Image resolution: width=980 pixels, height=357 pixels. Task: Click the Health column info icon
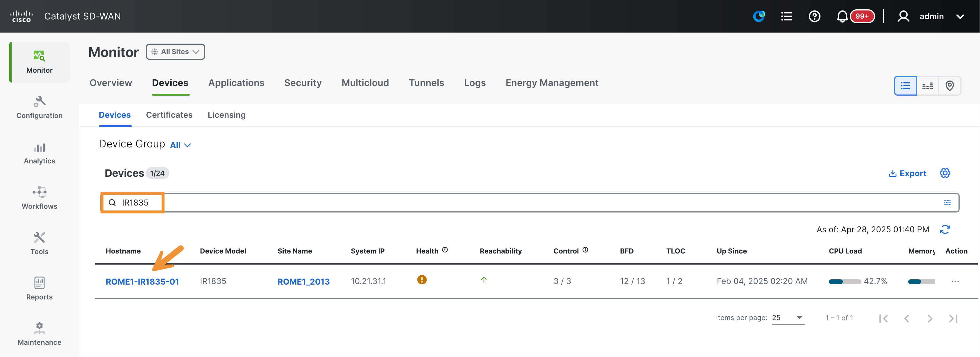pyautogui.click(x=445, y=250)
